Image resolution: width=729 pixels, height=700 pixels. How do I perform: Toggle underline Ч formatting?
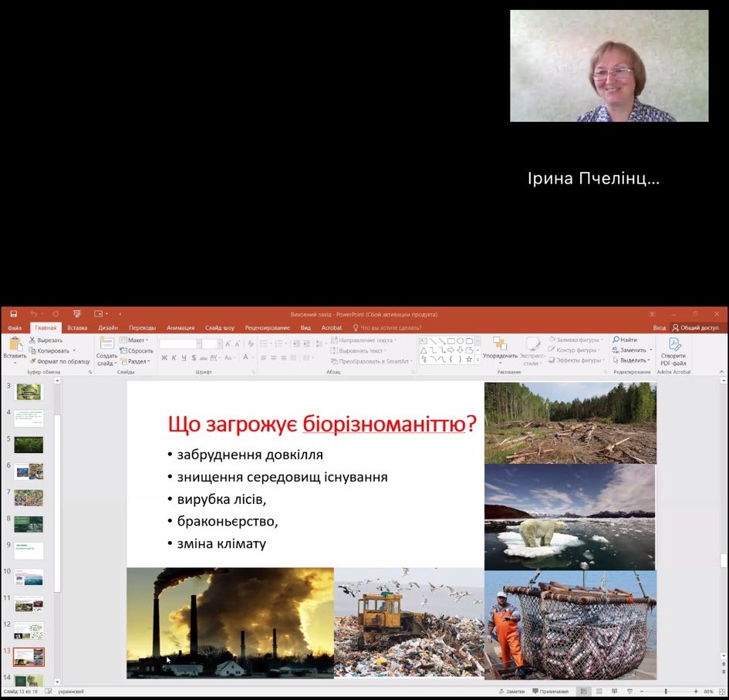[x=184, y=357]
